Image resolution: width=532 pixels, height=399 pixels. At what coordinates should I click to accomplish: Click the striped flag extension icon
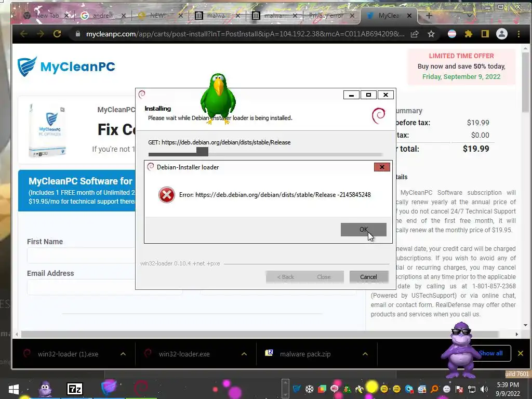pos(452,34)
